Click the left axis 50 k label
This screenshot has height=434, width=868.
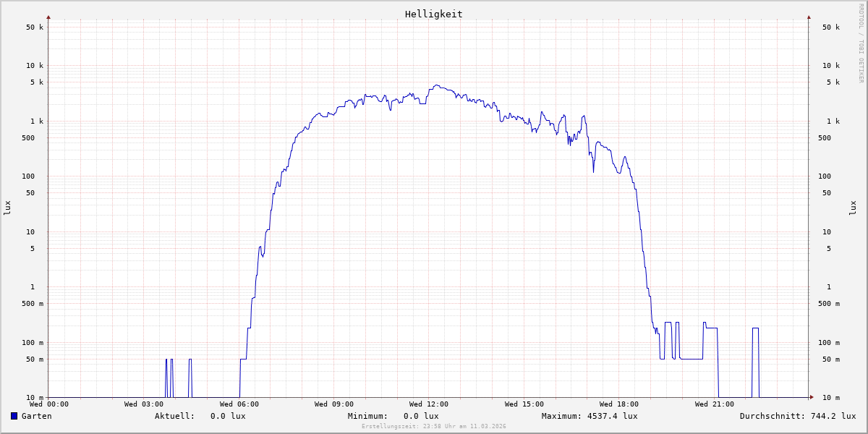pyautogui.click(x=35, y=27)
